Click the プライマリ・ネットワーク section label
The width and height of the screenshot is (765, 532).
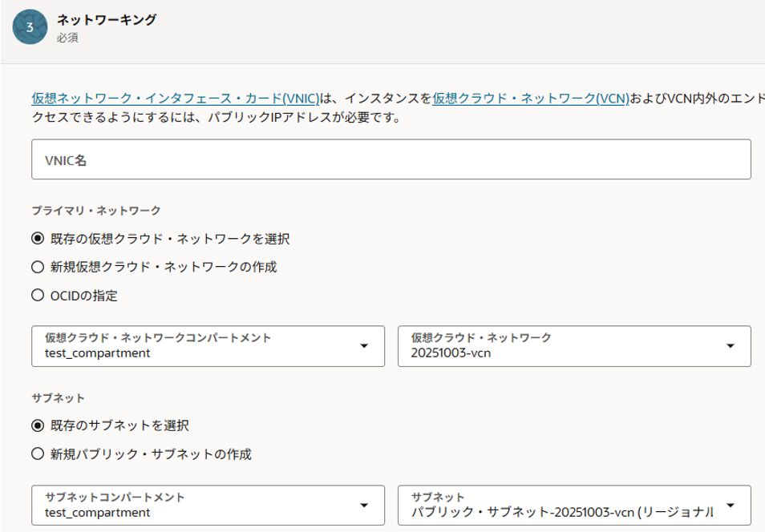96,211
